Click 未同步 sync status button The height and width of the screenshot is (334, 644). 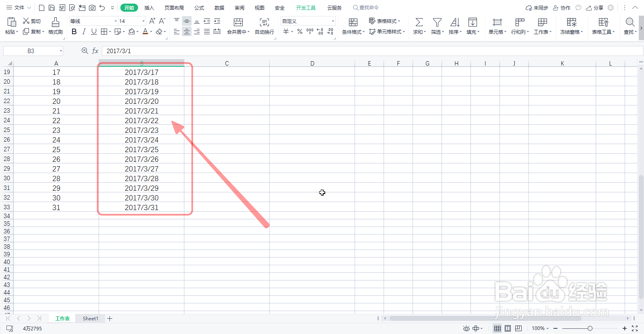click(537, 8)
